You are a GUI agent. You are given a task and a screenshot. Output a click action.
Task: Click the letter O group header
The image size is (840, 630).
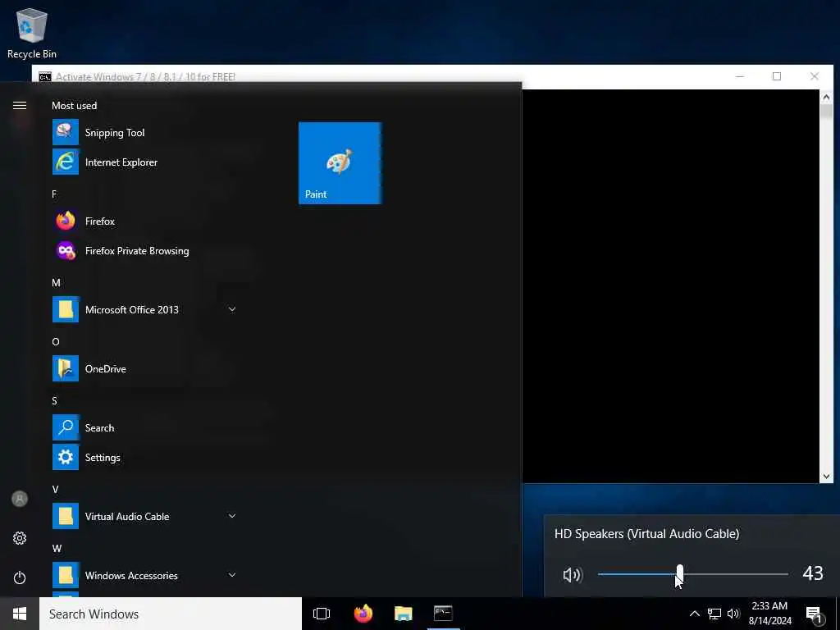pyautogui.click(x=55, y=342)
